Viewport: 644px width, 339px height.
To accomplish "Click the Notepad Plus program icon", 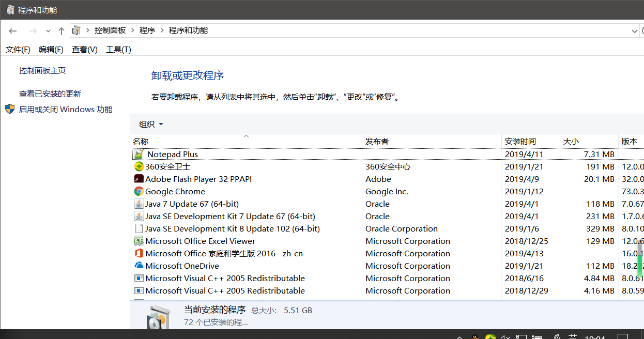I will [x=139, y=154].
